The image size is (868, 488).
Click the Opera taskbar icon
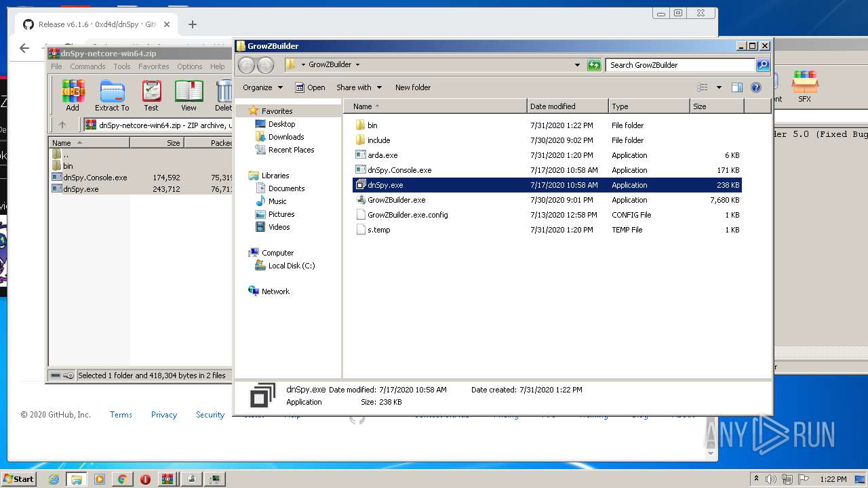coord(145,479)
